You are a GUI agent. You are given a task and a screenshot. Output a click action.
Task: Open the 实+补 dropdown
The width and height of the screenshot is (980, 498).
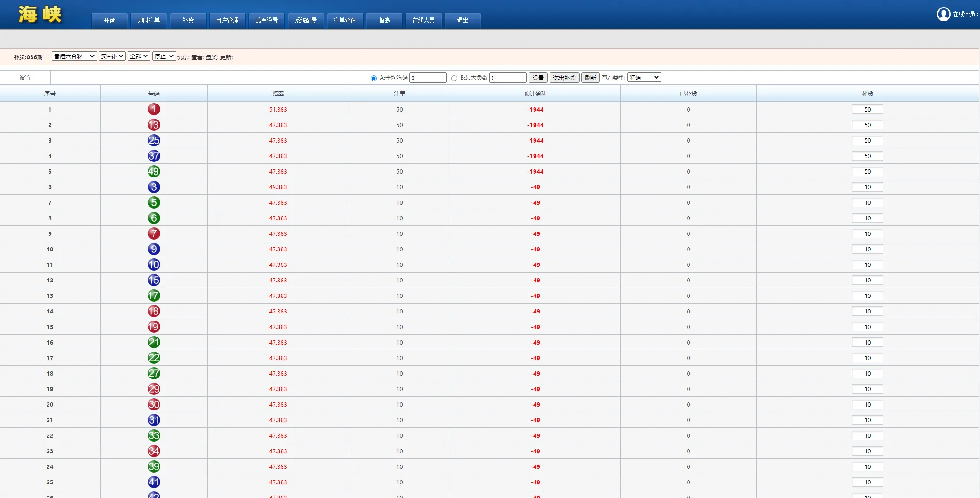point(112,56)
